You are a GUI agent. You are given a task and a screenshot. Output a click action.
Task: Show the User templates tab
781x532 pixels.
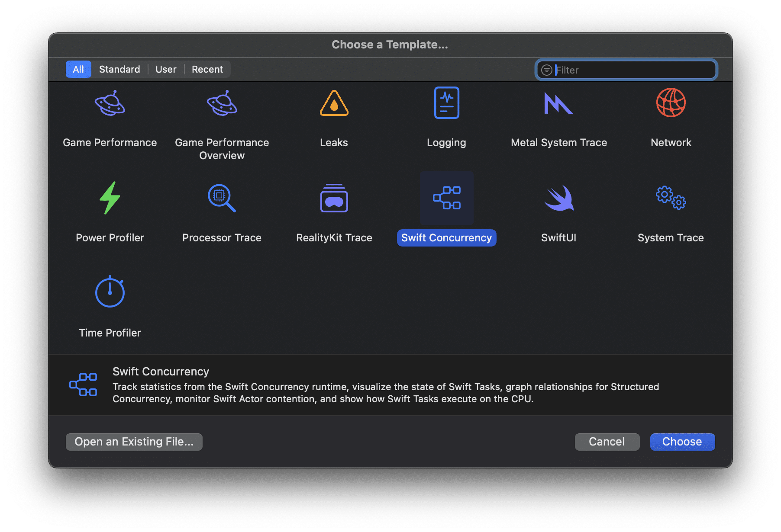click(x=166, y=69)
